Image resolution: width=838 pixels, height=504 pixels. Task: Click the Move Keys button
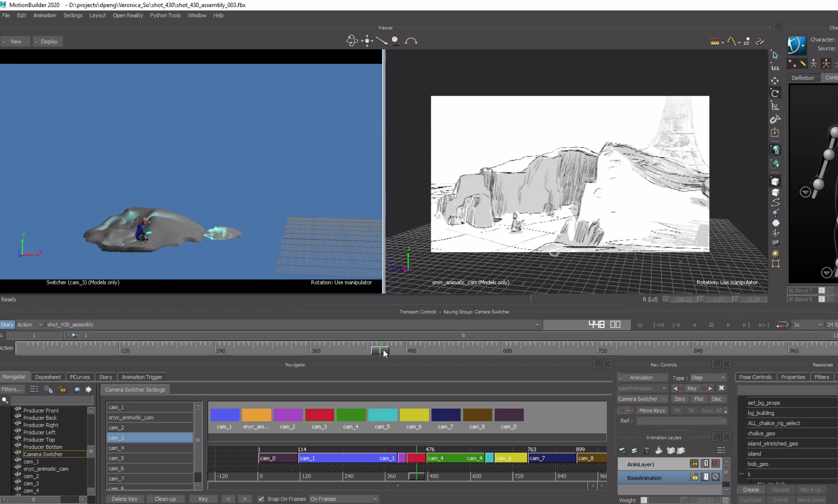652,410
